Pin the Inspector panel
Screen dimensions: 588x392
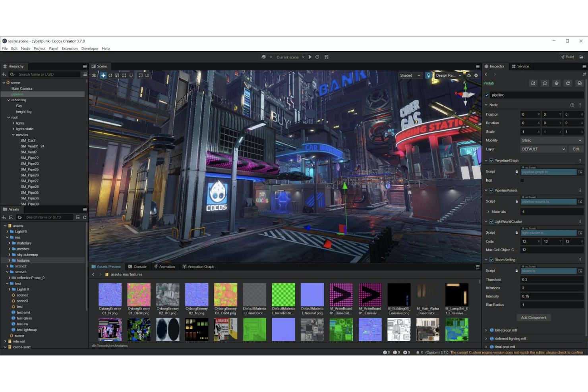[x=584, y=74]
